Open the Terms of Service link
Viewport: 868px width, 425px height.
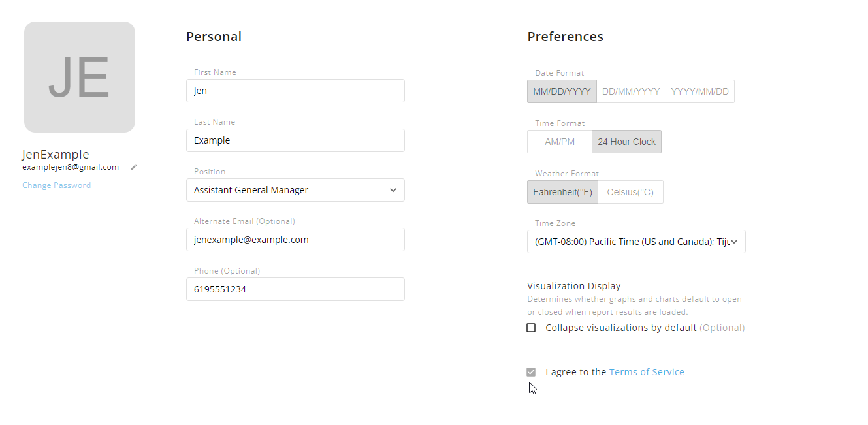coord(647,372)
